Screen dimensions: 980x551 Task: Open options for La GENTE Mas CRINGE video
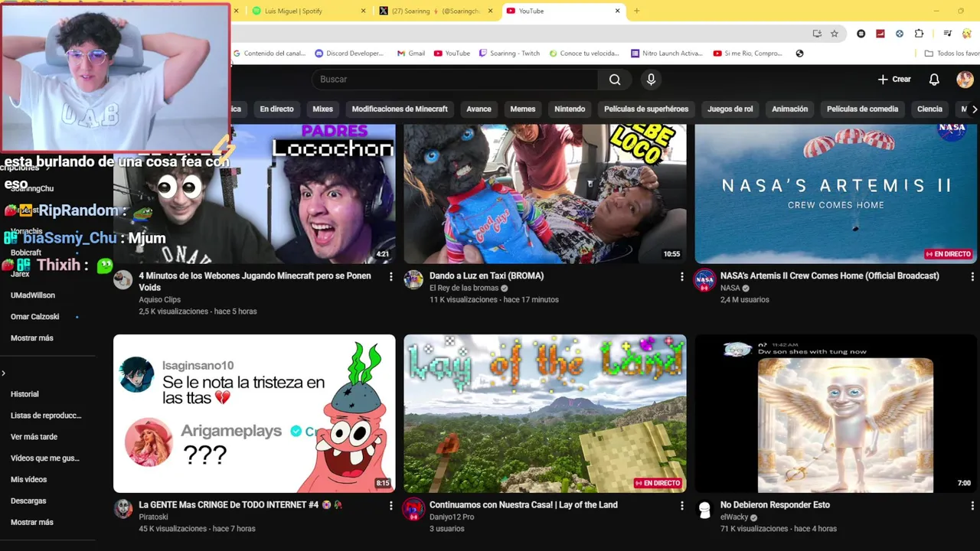click(x=390, y=505)
